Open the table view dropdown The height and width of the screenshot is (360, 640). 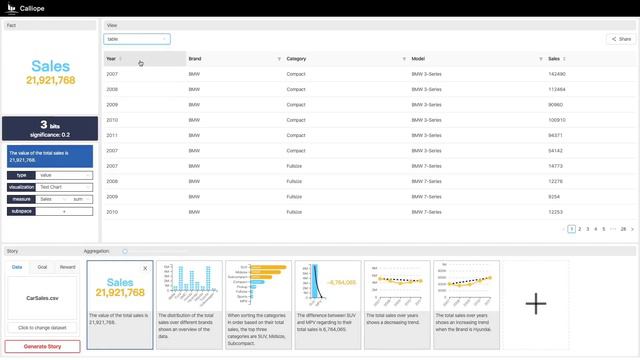[137, 39]
